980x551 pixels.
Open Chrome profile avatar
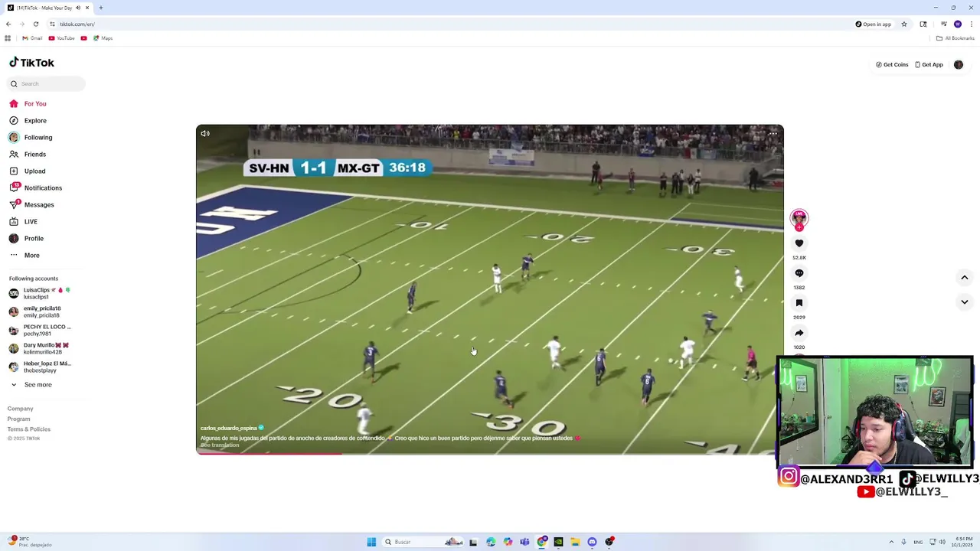(958, 24)
